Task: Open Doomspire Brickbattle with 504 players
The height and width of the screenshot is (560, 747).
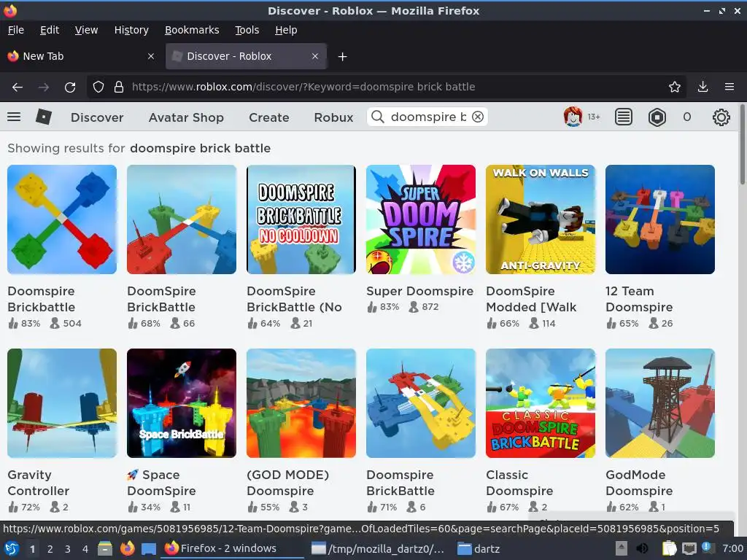Action: click(62, 219)
